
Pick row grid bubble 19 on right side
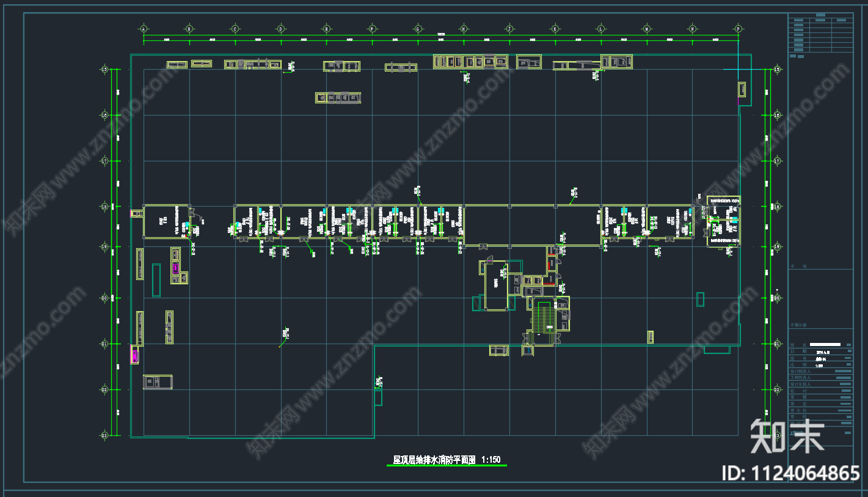[x=777, y=246]
